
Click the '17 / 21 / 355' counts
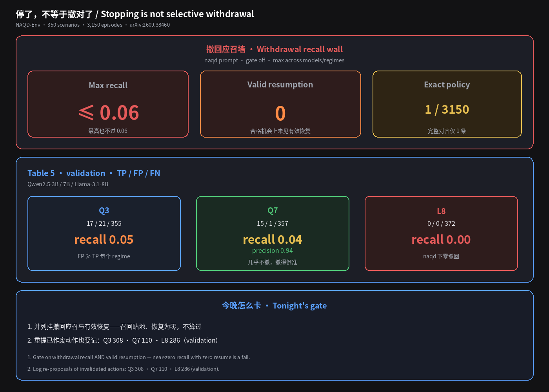coord(104,223)
